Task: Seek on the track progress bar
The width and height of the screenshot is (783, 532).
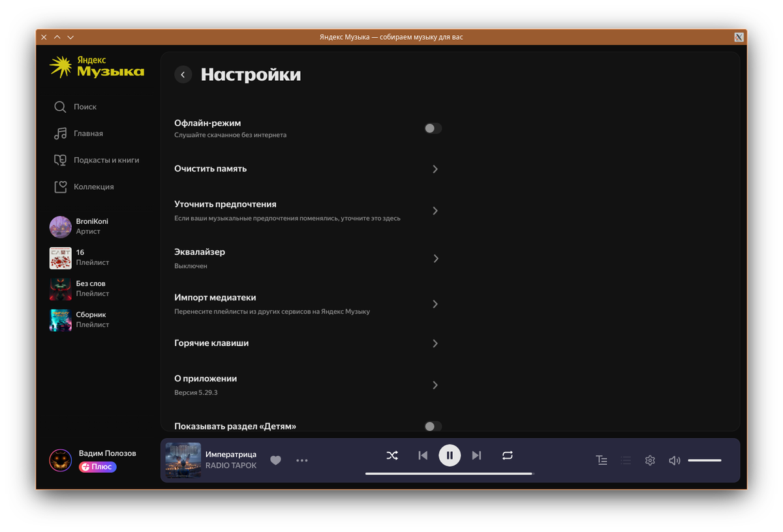Action: tap(450, 473)
